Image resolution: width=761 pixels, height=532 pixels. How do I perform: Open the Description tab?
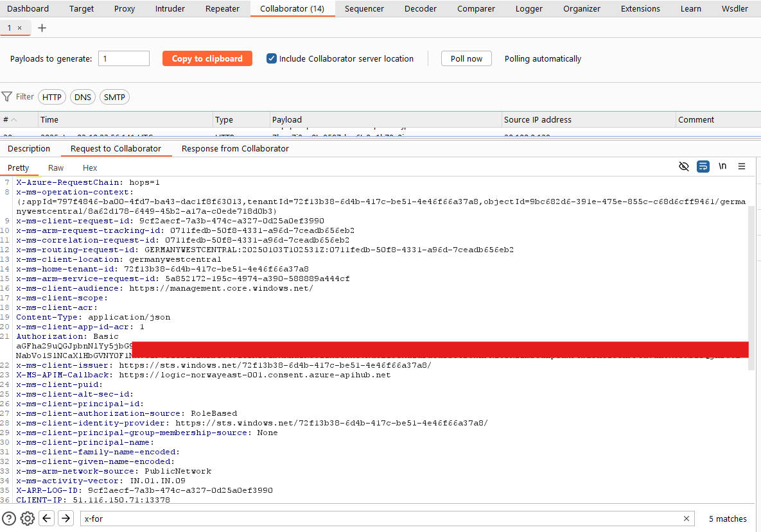coord(29,149)
